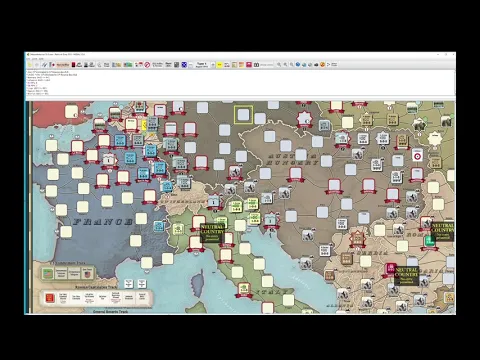Click the gray dice icon in the toolbar
This screenshot has width=480, height=360.
tap(176, 65)
